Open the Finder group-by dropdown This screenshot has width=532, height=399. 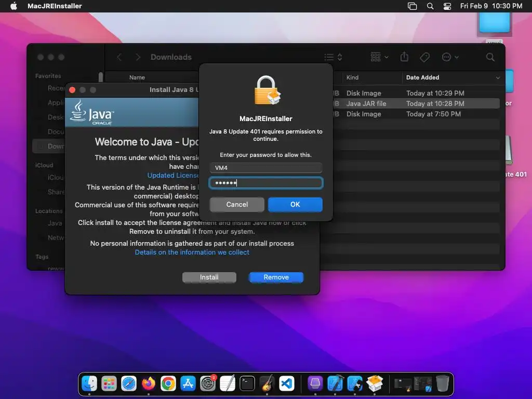tap(379, 57)
